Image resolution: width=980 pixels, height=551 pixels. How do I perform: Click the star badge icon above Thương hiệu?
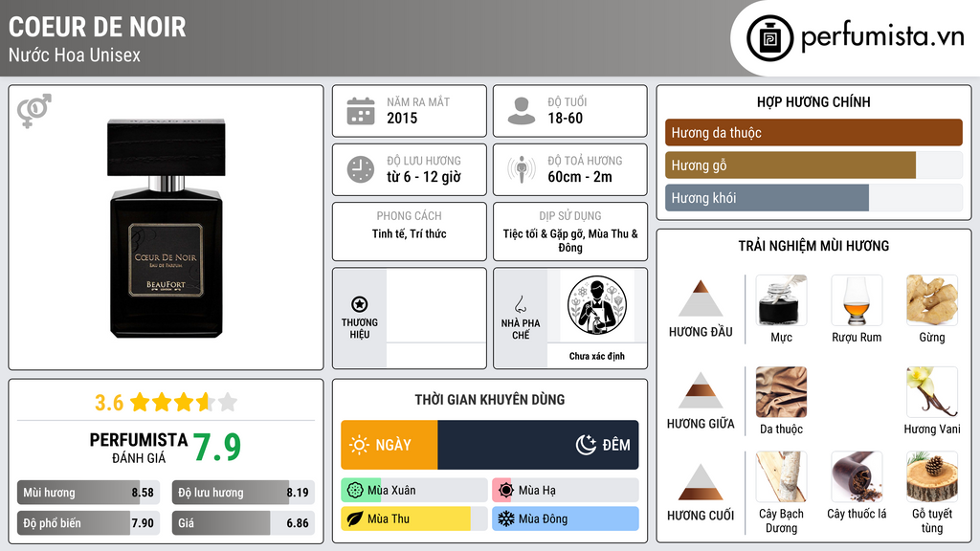(x=360, y=304)
